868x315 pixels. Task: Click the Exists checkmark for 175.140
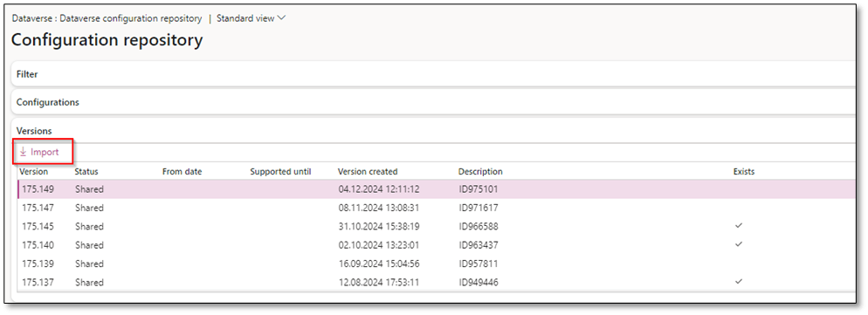coord(739,244)
